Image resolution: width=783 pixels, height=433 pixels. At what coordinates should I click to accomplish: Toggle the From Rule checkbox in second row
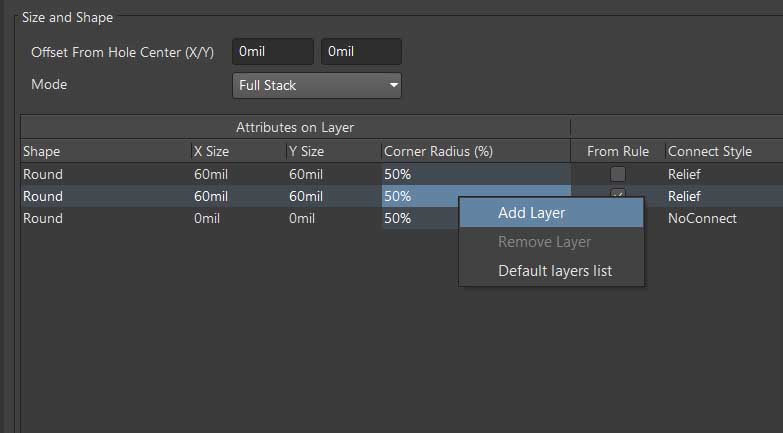pyautogui.click(x=618, y=194)
